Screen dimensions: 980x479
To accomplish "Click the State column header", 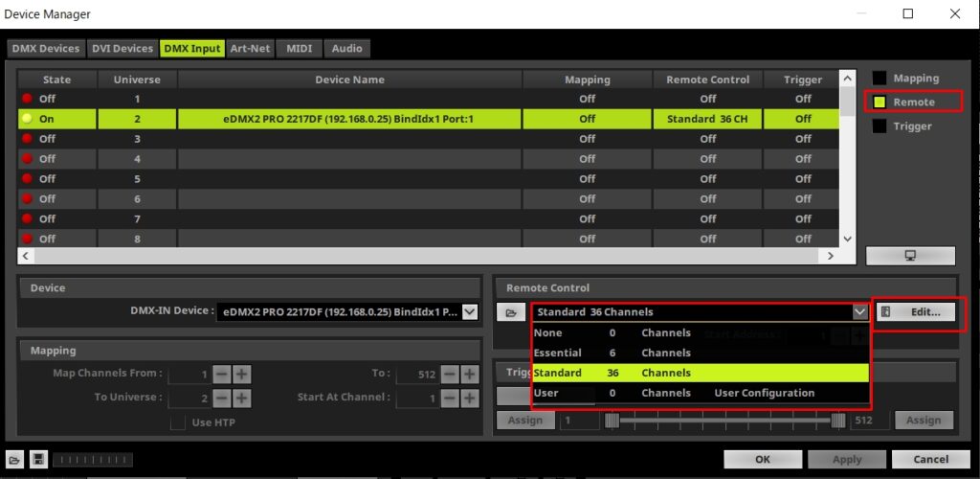I will [56, 80].
